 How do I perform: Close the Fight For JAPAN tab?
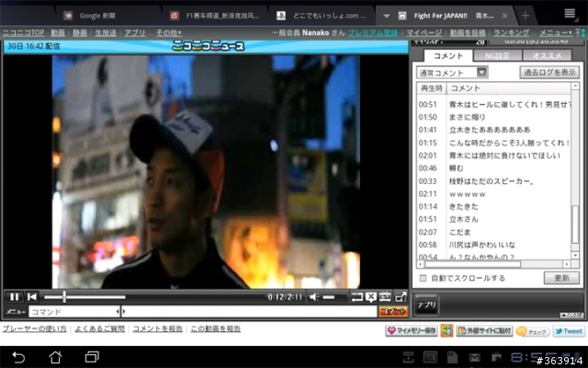click(x=504, y=16)
